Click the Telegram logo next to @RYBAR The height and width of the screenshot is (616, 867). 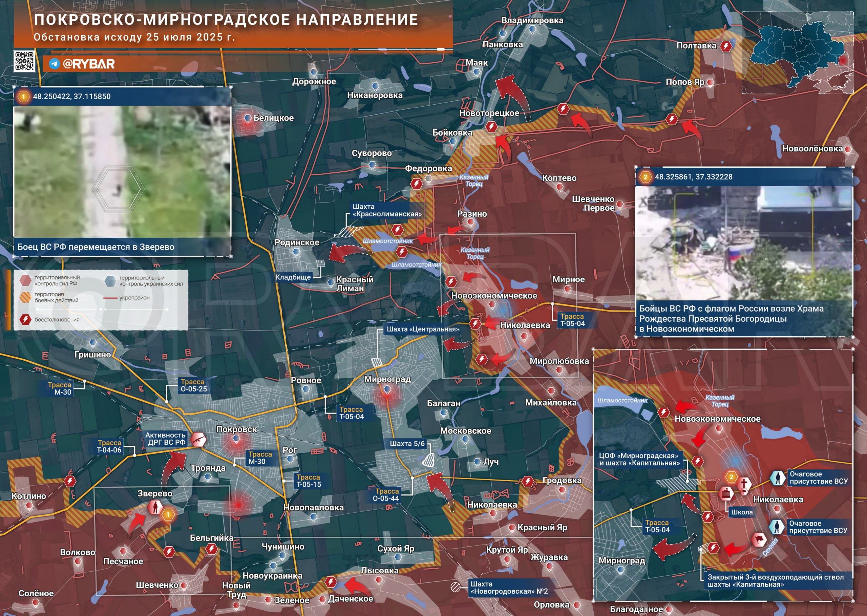click(x=54, y=64)
